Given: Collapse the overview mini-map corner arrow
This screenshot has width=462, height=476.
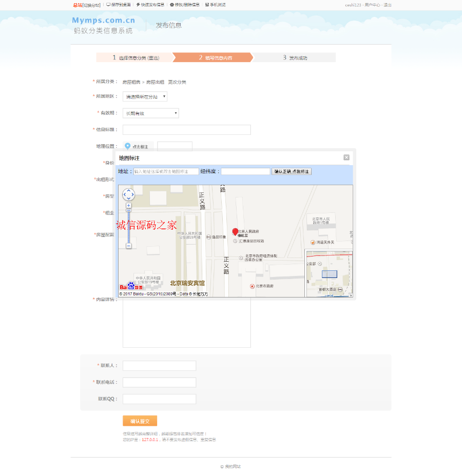Looking at the screenshot, I should [351, 295].
